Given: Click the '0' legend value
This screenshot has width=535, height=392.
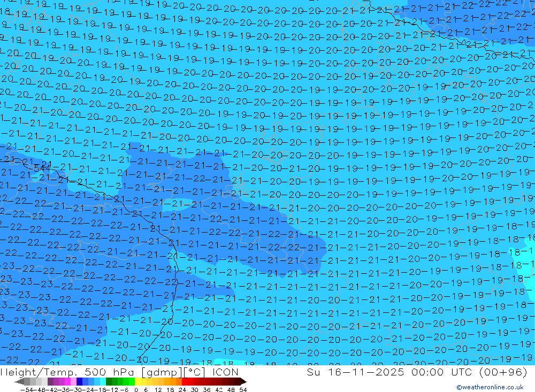Looking at the screenshot, I should (x=136, y=390).
